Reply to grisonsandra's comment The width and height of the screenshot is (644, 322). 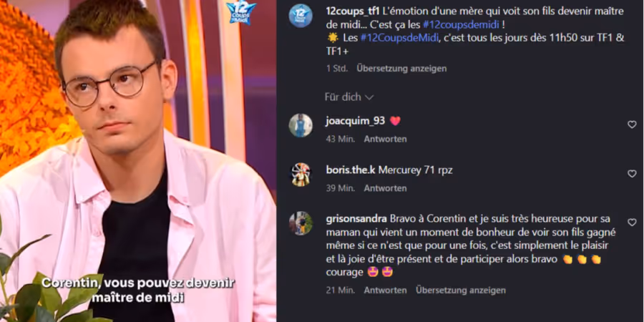(x=385, y=291)
